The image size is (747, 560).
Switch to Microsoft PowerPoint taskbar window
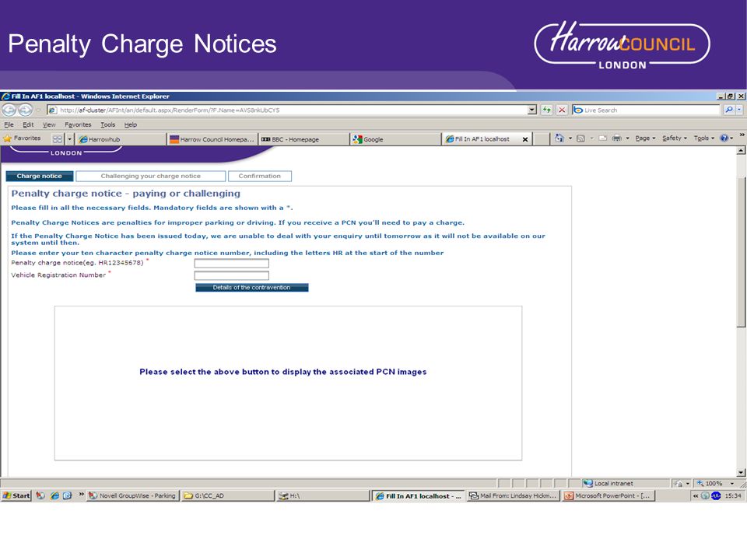(x=608, y=495)
